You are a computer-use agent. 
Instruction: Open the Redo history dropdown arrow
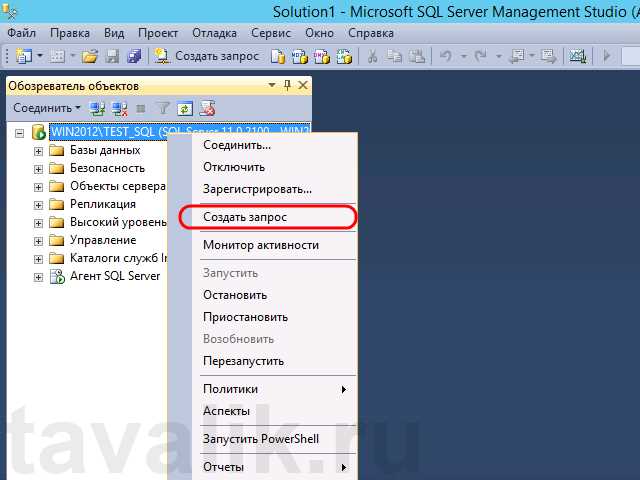point(499,56)
